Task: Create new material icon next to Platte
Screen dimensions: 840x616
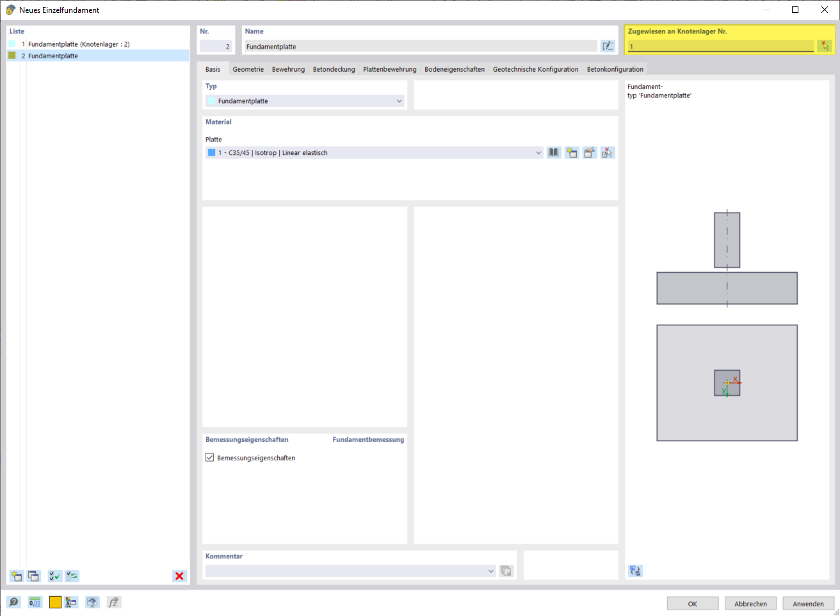Action: (x=572, y=153)
